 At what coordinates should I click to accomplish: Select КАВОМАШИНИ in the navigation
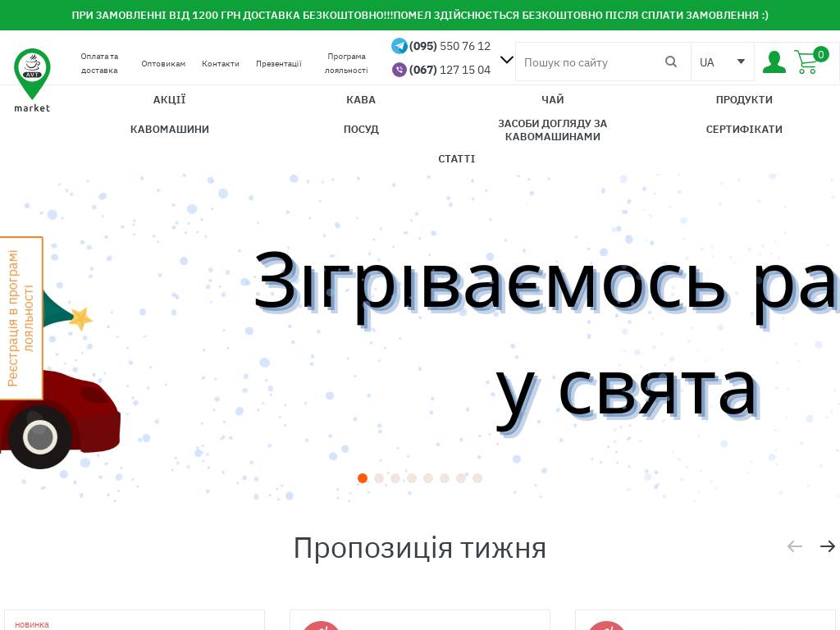coord(169,129)
